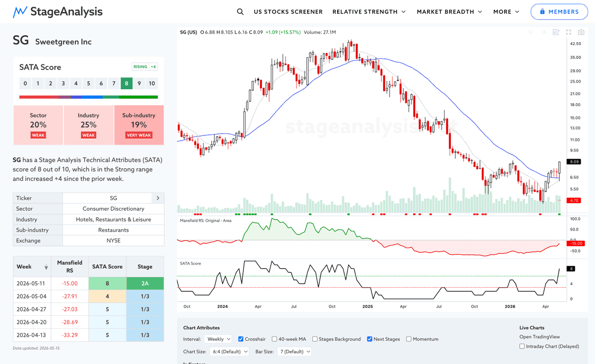Select the Industry 25% Weak card
The image size is (595, 364).
(88, 125)
